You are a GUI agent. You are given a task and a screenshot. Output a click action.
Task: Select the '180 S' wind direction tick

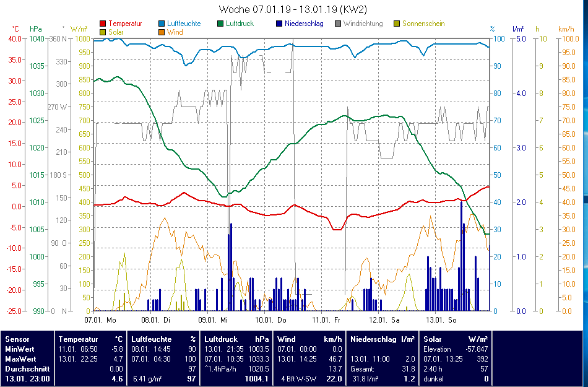tap(58, 175)
